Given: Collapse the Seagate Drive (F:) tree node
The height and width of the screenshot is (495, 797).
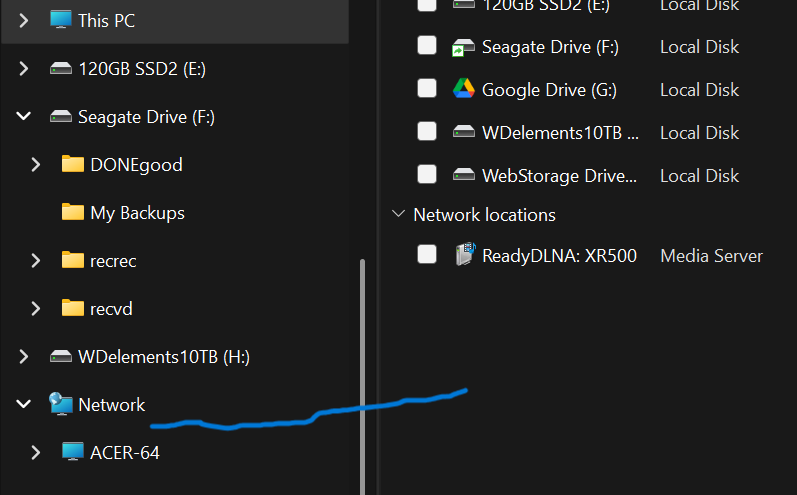Looking at the screenshot, I should [23, 116].
